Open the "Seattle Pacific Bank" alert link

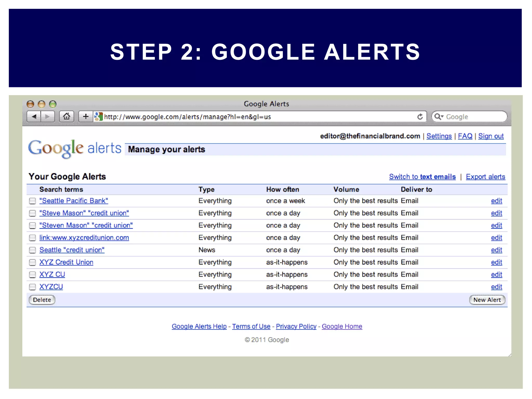[74, 201]
